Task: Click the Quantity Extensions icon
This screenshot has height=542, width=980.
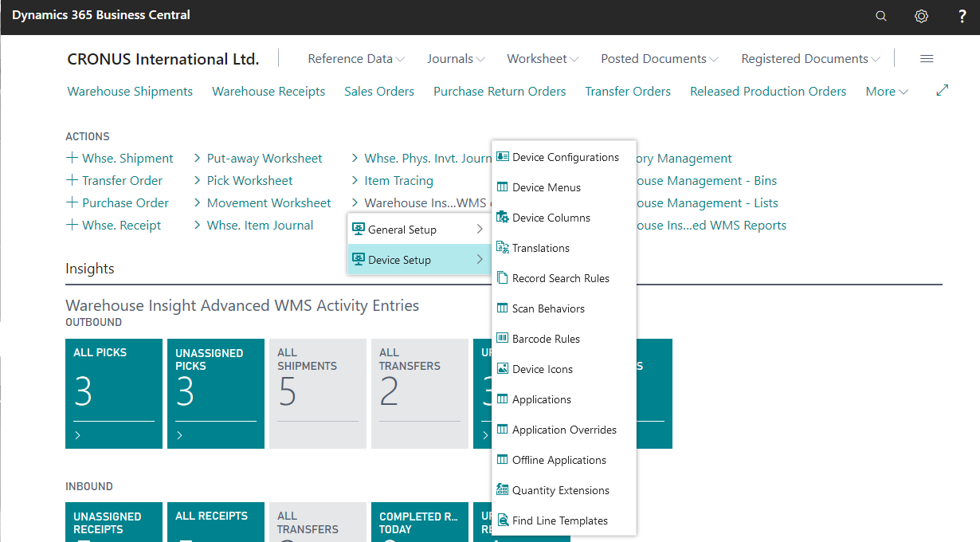Action: (503, 490)
